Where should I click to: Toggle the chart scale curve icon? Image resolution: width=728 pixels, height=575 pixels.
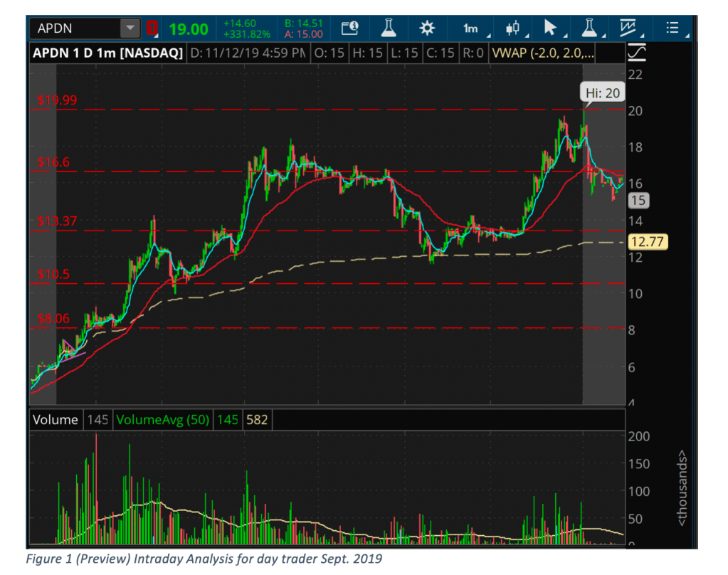[636, 53]
